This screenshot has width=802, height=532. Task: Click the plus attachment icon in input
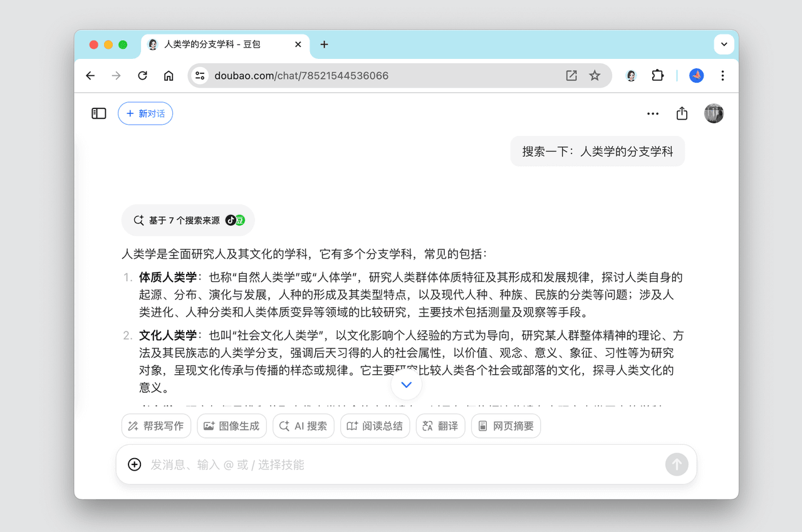pyautogui.click(x=134, y=464)
